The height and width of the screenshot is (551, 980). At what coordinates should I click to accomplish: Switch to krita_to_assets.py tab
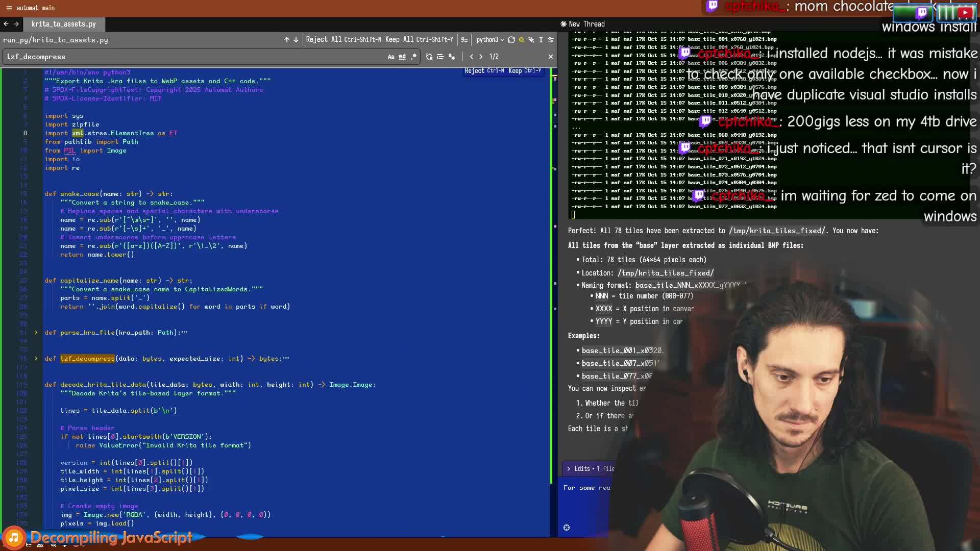point(63,24)
